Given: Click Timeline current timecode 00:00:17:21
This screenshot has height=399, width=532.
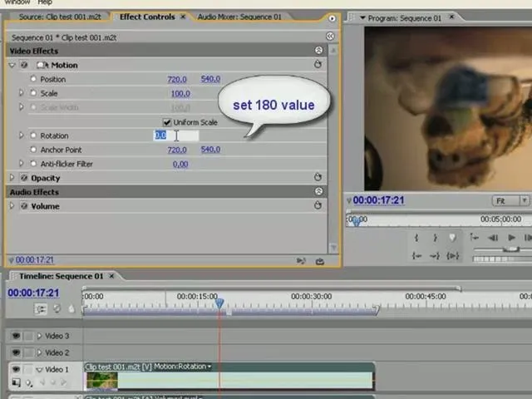Looking at the screenshot, I should 33,293.
